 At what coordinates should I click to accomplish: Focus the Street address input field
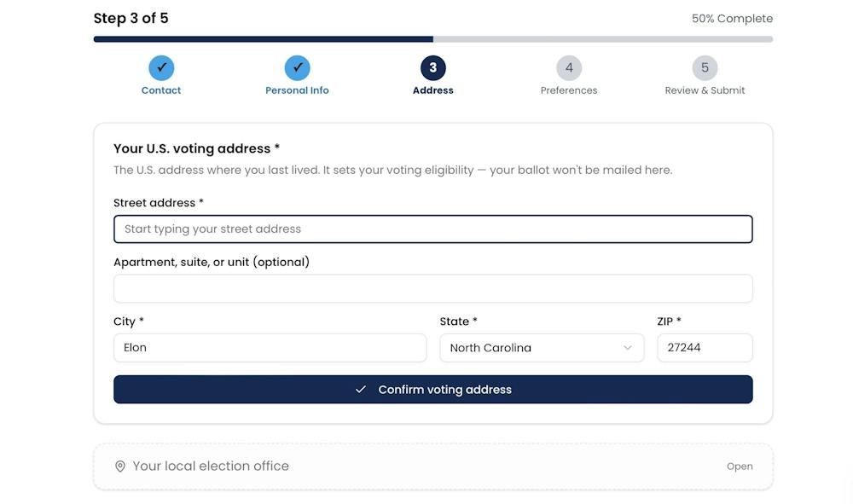click(x=433, y=229)
